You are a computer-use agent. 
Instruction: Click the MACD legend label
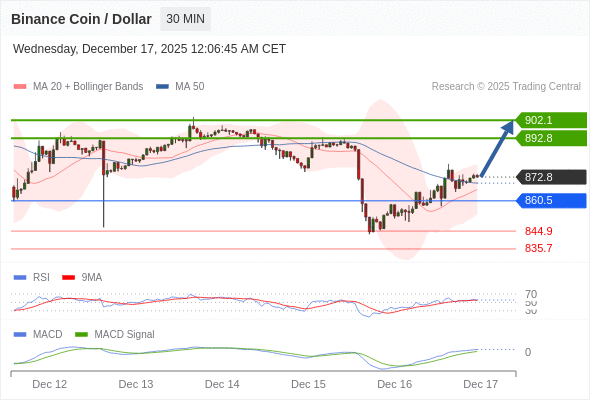tap(47, 335)
